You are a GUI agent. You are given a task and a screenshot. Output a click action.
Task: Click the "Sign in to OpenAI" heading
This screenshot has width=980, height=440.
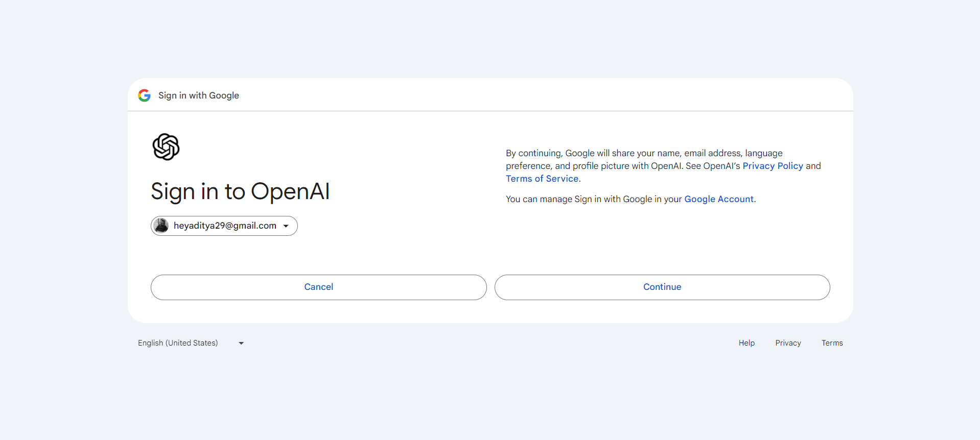point(240,192)
